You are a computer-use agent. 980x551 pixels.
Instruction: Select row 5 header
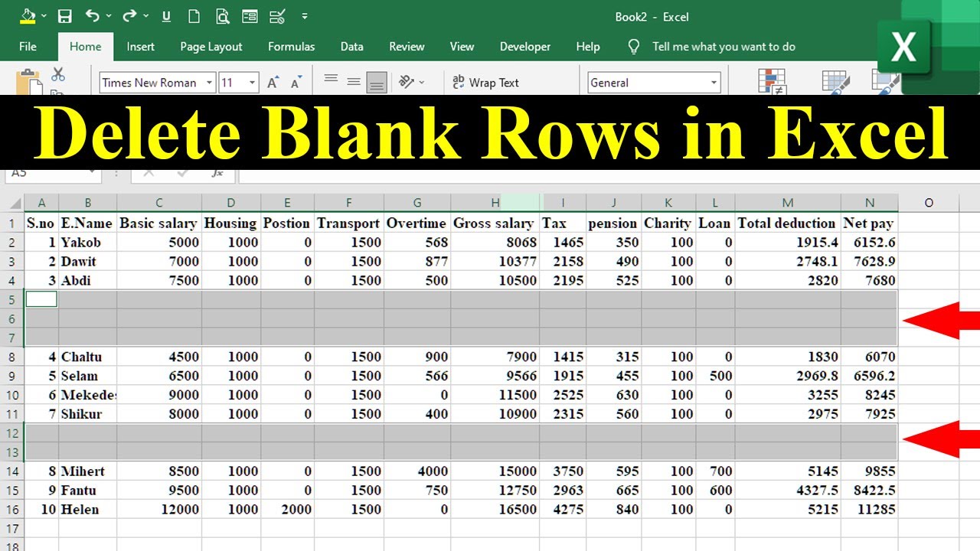(12, 299)
